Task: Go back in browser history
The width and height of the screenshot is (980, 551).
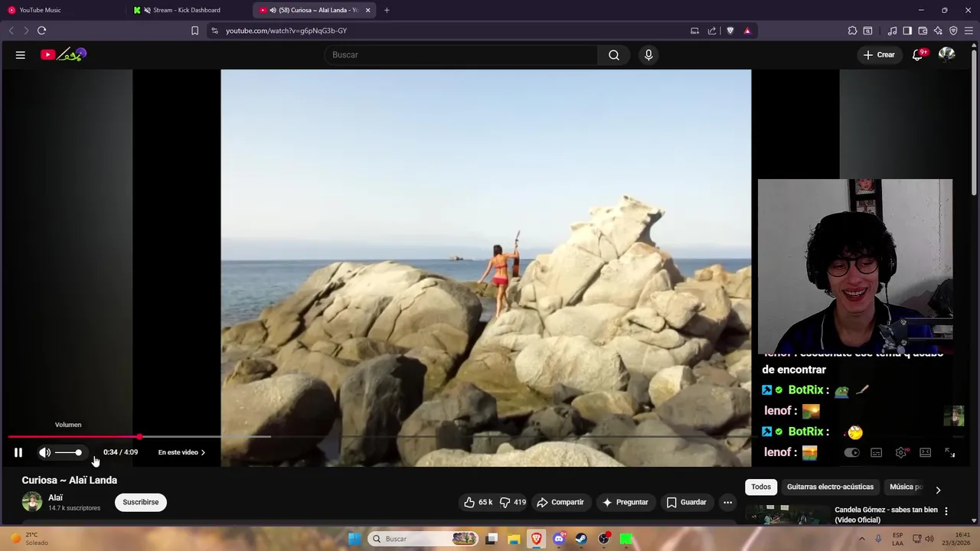Action: click(11, 31)
